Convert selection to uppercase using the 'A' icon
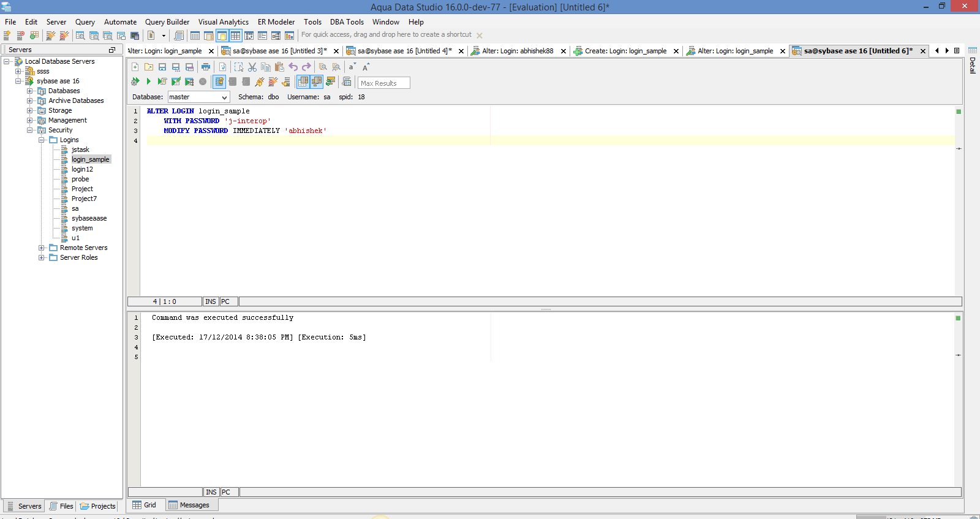This screenshot has width=980, height=519. [x=365, y=67]
